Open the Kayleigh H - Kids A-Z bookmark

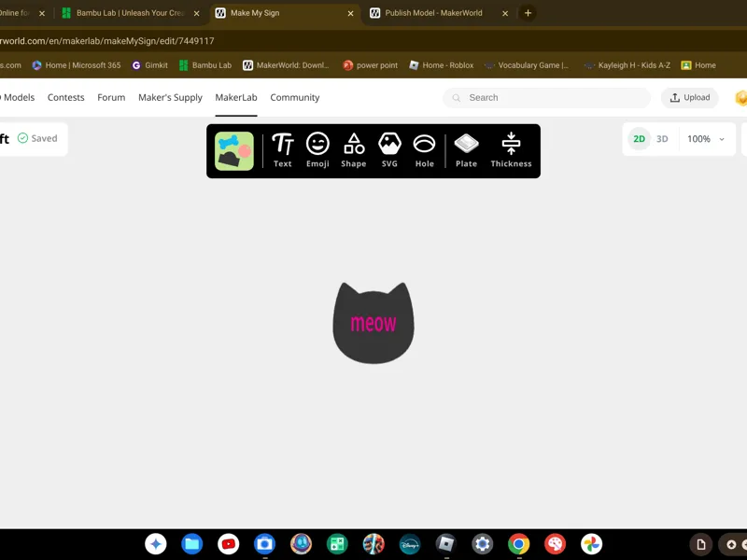pos(627,65)
